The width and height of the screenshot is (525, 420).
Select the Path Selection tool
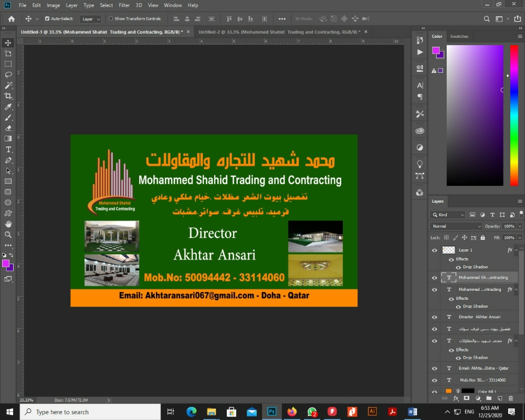tap(8, 171)
